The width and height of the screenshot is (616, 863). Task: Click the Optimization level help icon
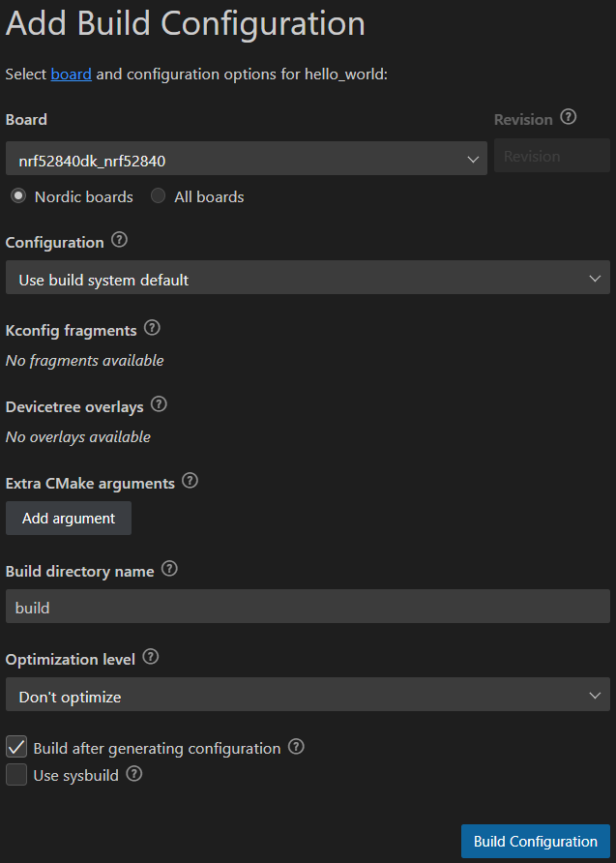point(151,658)
